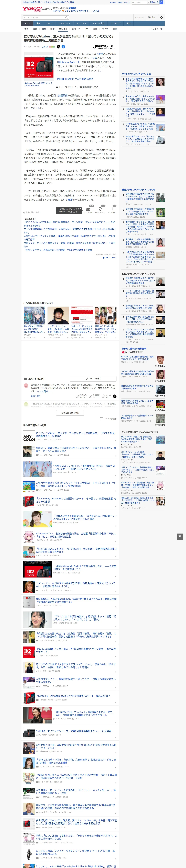
Task: Open the 購入履歴 link
Action: [152, 18]
